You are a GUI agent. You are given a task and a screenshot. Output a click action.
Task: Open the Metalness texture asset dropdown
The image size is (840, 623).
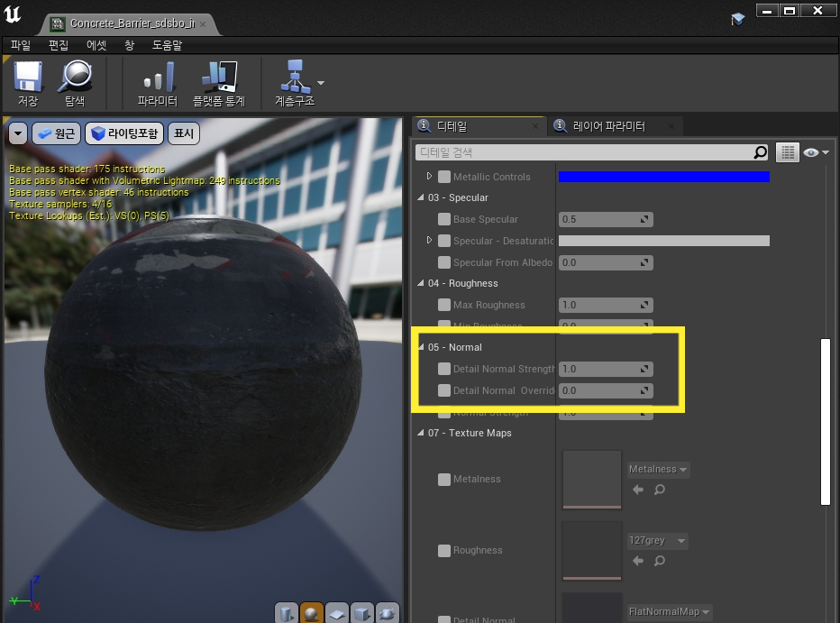[x=659, y=469]
